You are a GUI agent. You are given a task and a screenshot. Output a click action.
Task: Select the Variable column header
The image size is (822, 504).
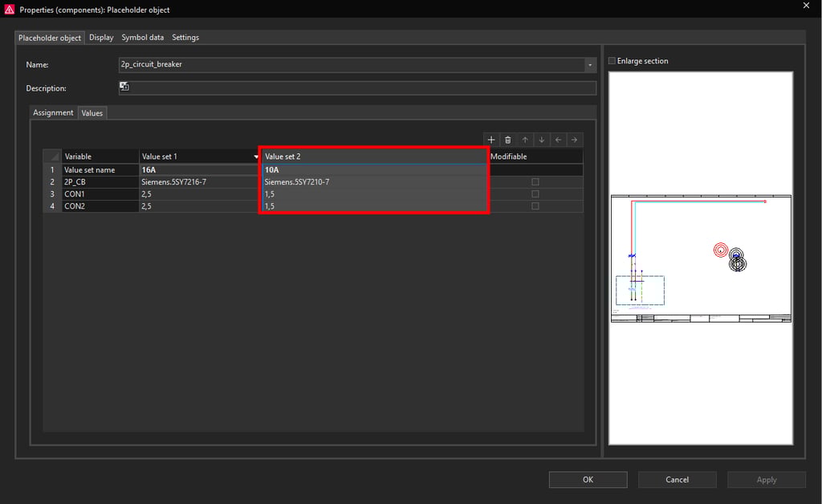pyautogui.click(x=100, y=156)
